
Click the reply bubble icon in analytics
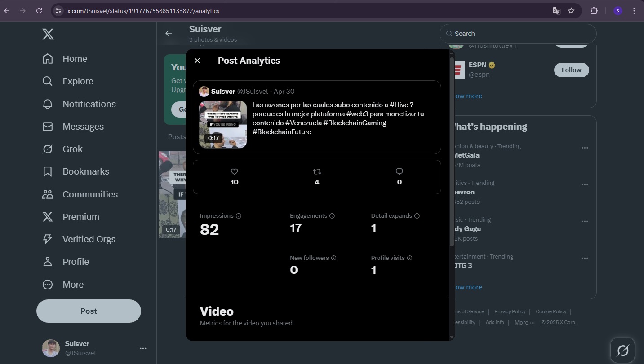[x=400, y=171]
